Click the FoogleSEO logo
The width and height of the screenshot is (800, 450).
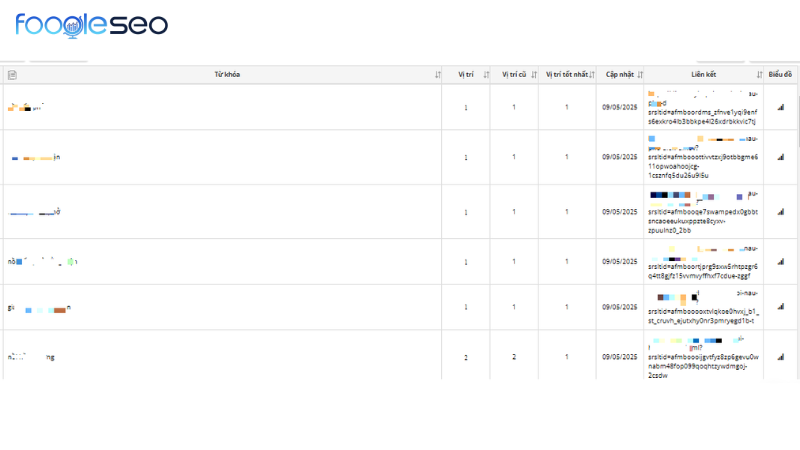[x=92, y=24]
